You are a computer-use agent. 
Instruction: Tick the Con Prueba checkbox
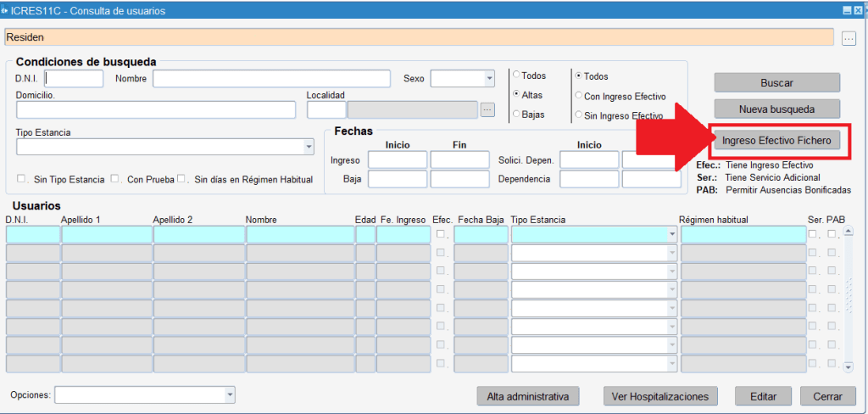pyautogui.click(x=115, y=178)
